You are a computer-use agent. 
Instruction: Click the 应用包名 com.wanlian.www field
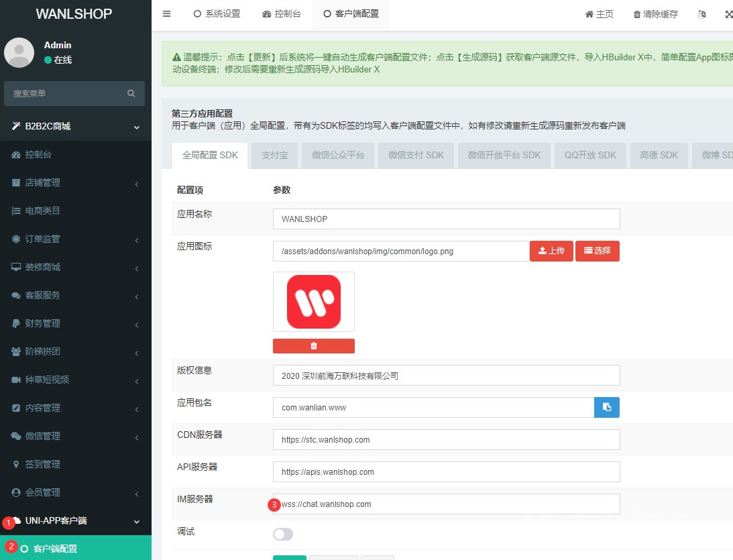(433, 407)
